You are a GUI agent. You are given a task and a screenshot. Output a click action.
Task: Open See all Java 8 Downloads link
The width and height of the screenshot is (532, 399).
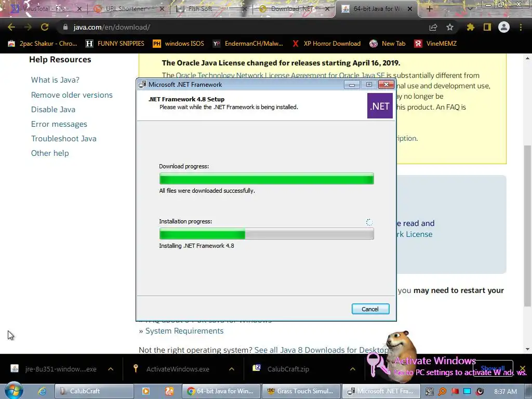click(x=321, y=350)
